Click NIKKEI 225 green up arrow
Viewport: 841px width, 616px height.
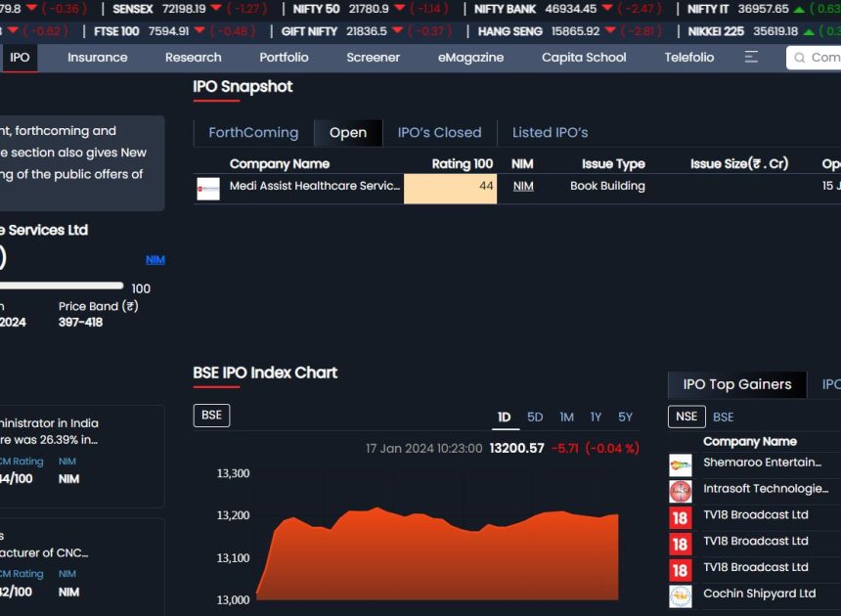tap(809, 31)
